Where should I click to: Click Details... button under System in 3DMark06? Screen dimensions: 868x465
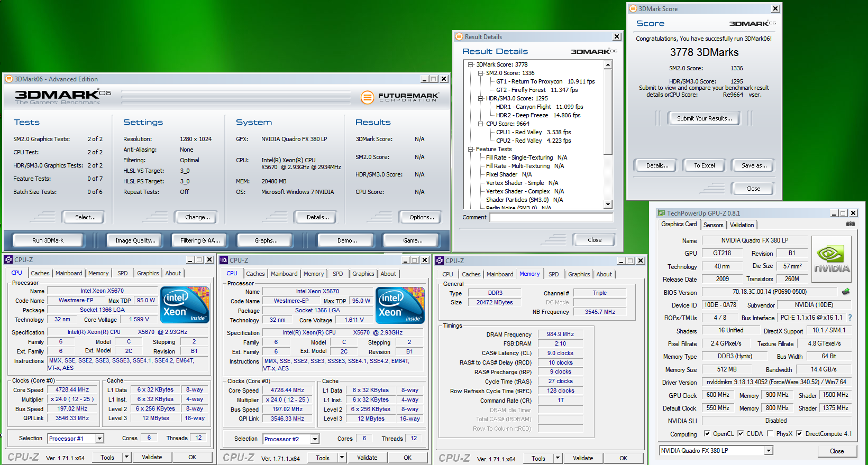click(x=318, y=217)
